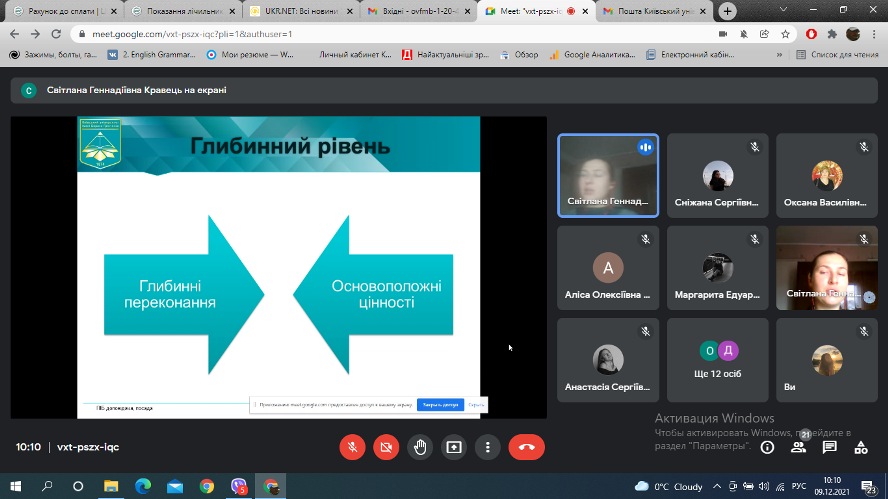Open the notifications blocked bell icon
The width and height of the screenshot is (888, 499).
point(744,34)
